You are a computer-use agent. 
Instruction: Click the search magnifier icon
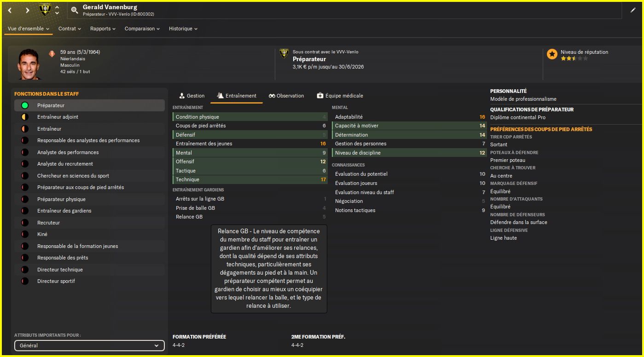click(75, 10)
